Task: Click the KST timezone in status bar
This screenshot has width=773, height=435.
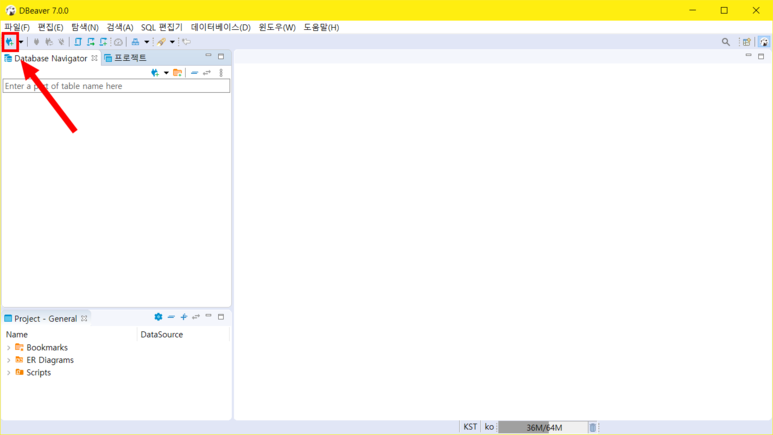Action: point(470,427)
